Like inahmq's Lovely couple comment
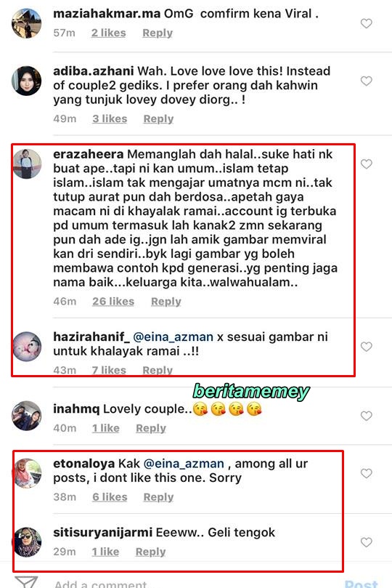This screenshot has height=588, width=392. pos(366,416)
